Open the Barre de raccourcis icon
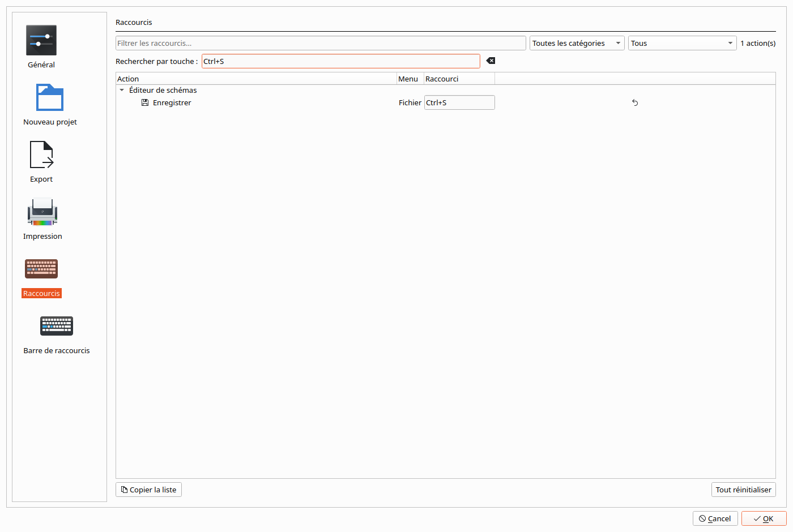The width and height of the screenshot is (793, 532). pos(57,326)
